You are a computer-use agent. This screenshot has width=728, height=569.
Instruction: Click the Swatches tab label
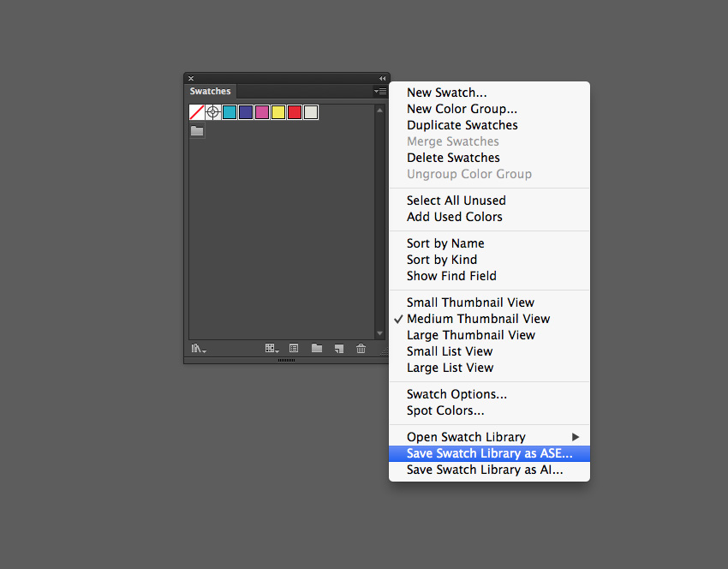[x=211, y=92]
